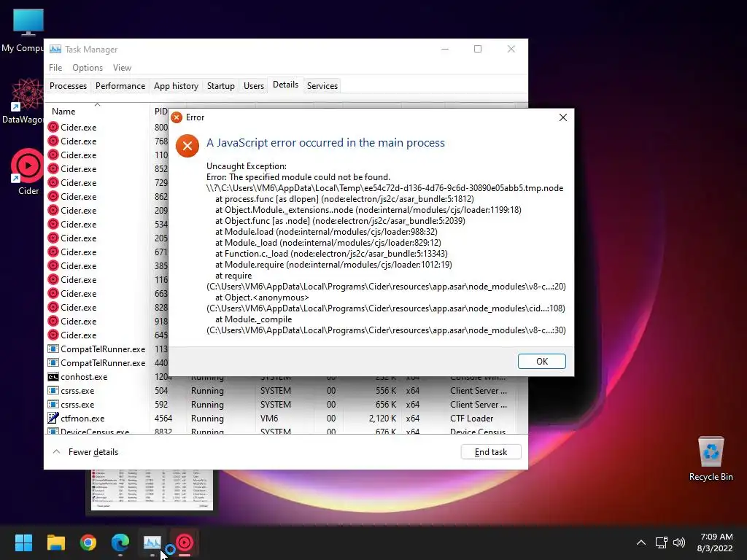Select the Cider.exe row with PID starting 768
This screenshot has height=560, width=747.
(108, 141)
